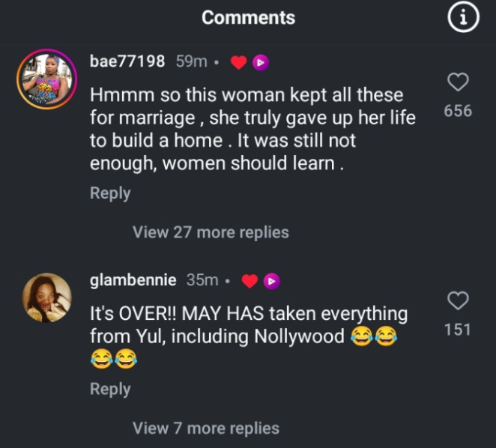Open the comments info icon
This screenshot has height=448, width=496.
tap(463, 19)
